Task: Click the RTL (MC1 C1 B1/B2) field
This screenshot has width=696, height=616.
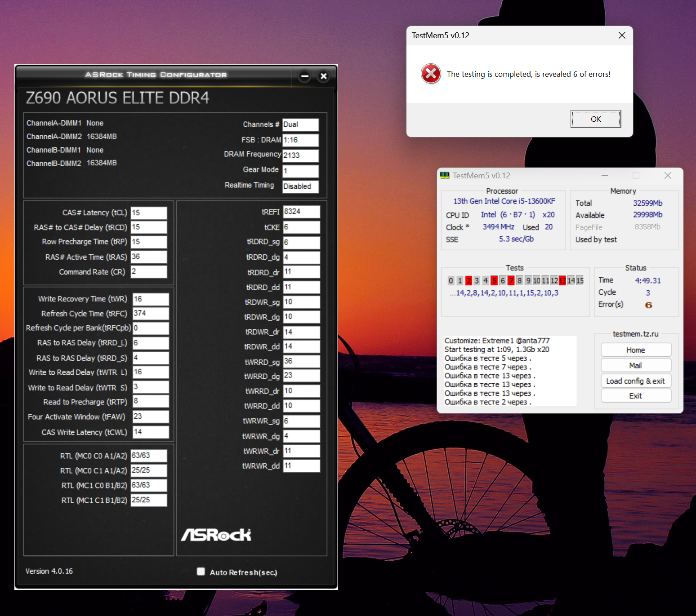Action: point(149,500)
